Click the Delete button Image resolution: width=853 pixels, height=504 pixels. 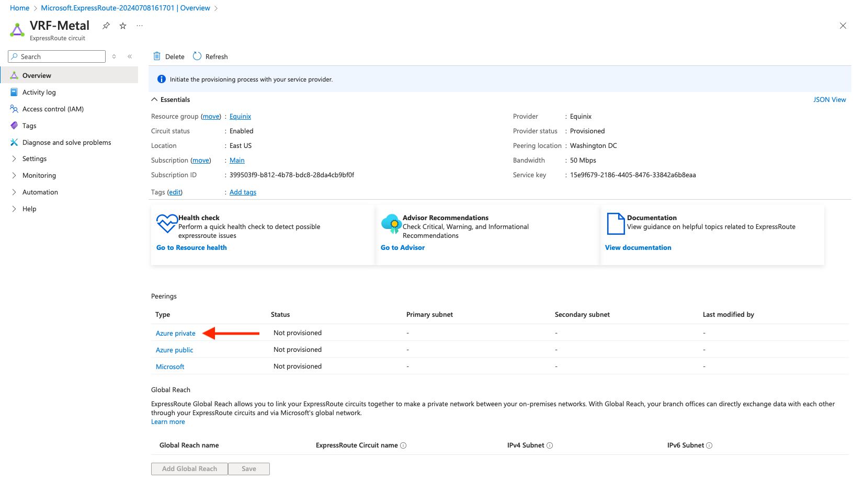point(168,56)
